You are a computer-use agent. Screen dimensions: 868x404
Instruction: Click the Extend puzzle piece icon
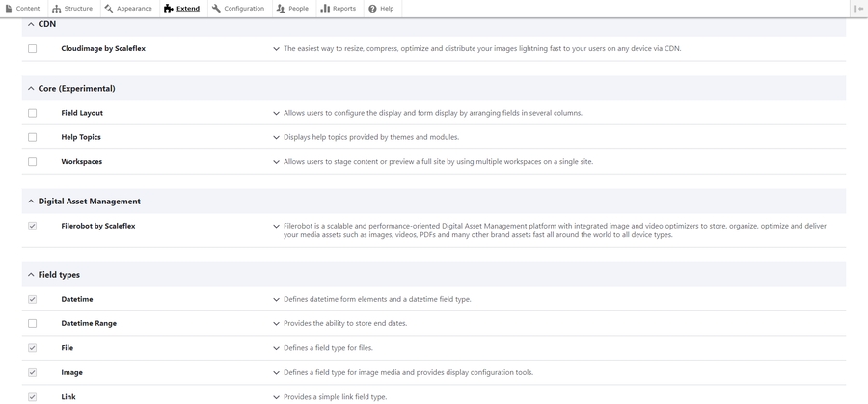tap(169, 9)
